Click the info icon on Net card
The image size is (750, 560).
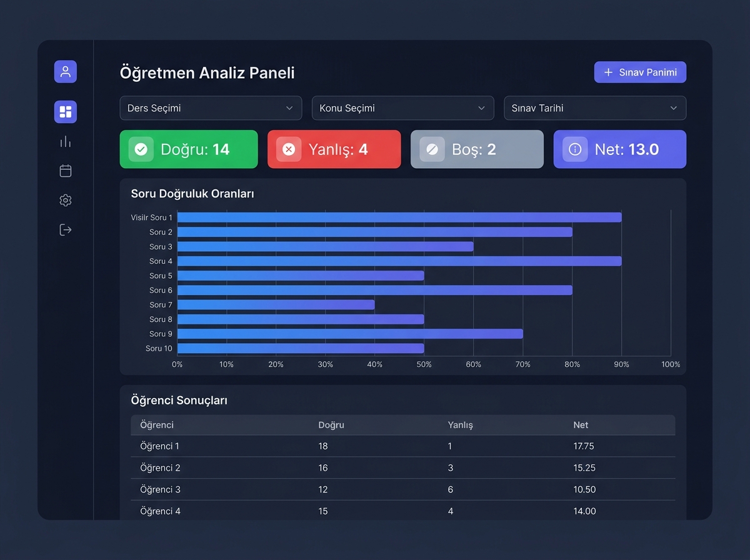[x=575, y=149]
